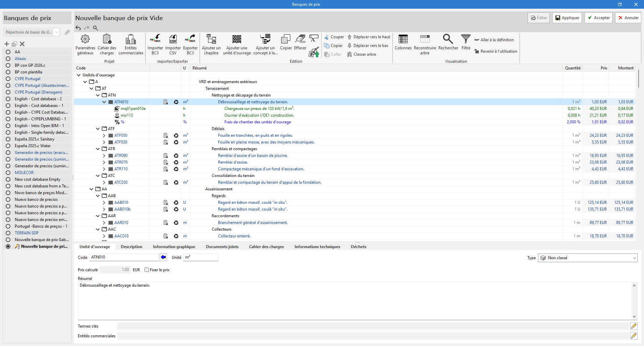
Task: Click Ajouter une unité d'ouvrage icon
Action: click(237, 40)
